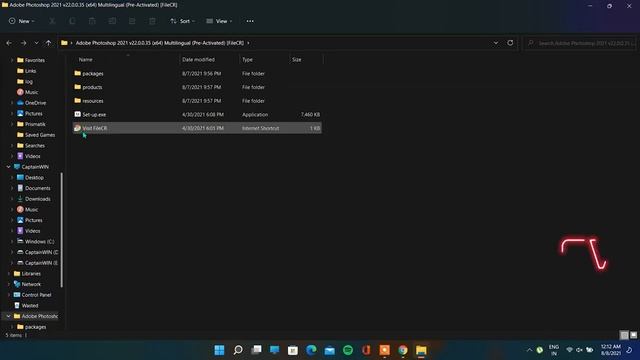Click the Copy icon in toolbar
Screen dimensions: 640x360
point(72,21)
